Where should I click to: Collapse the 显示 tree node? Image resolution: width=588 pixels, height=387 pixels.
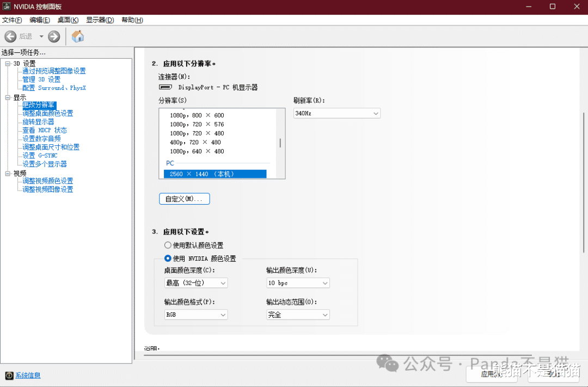(8, 97)
